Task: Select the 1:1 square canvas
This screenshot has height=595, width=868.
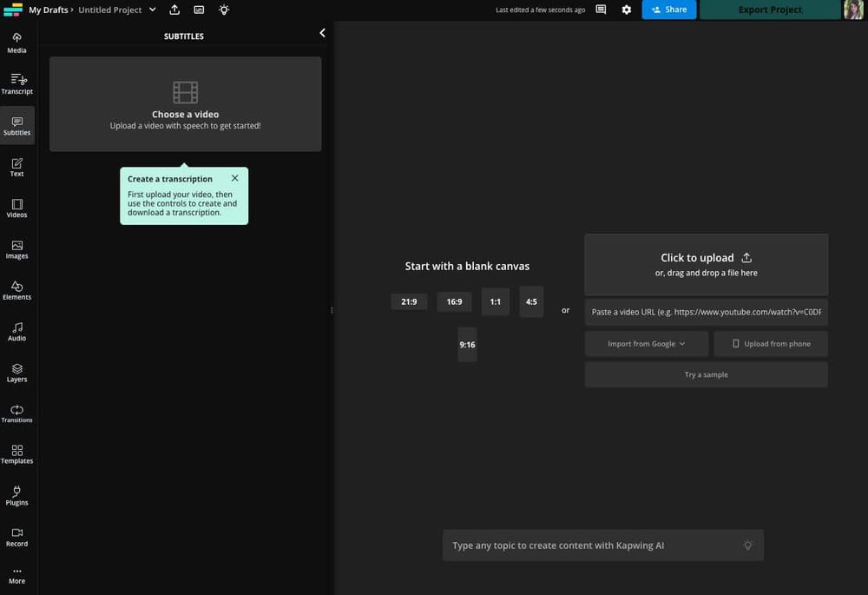Action: [x=495, y=301]
